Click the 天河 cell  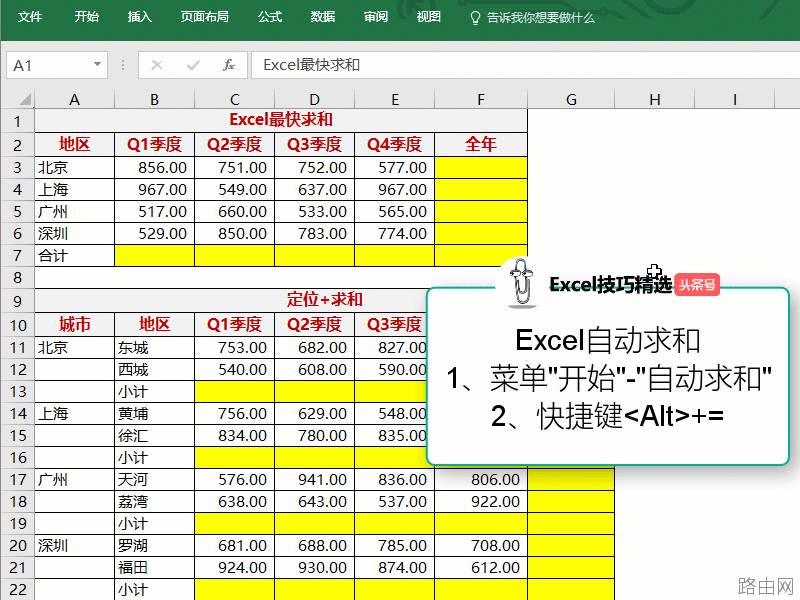(155, 480)
